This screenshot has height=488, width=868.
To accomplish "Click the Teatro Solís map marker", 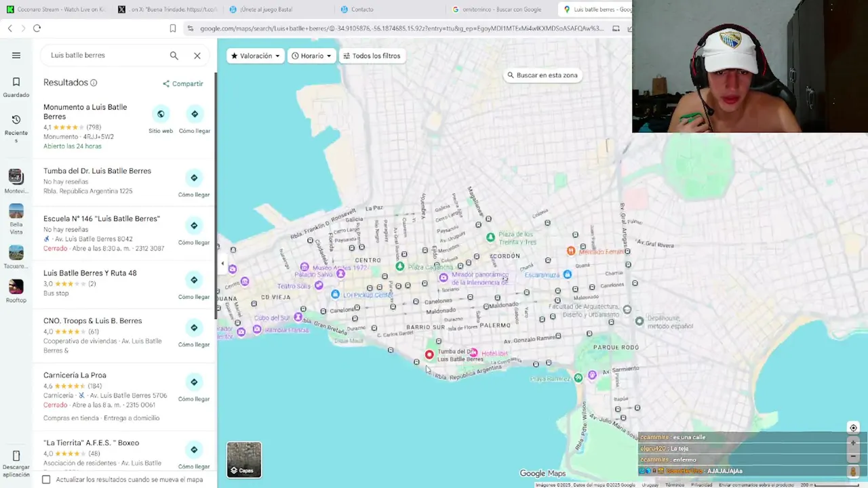I will (318, 286).
